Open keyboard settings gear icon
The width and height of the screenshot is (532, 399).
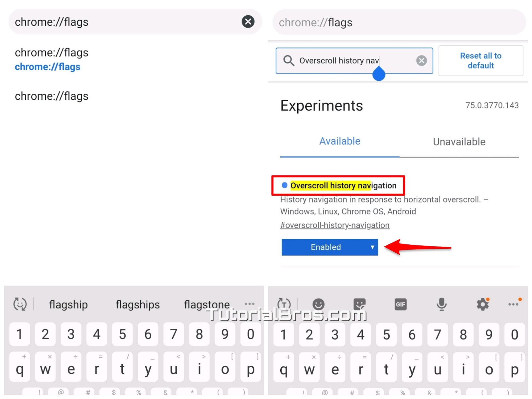click(483, 304)
